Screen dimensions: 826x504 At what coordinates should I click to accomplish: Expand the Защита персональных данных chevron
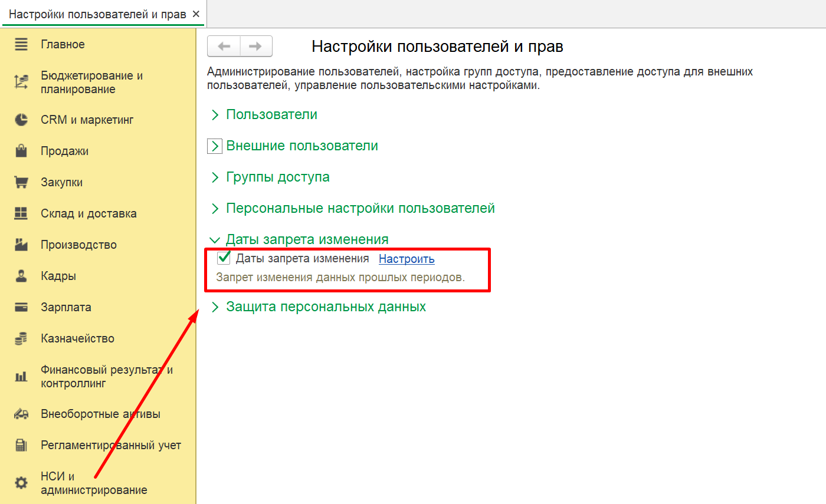click(x=215, y=307)
